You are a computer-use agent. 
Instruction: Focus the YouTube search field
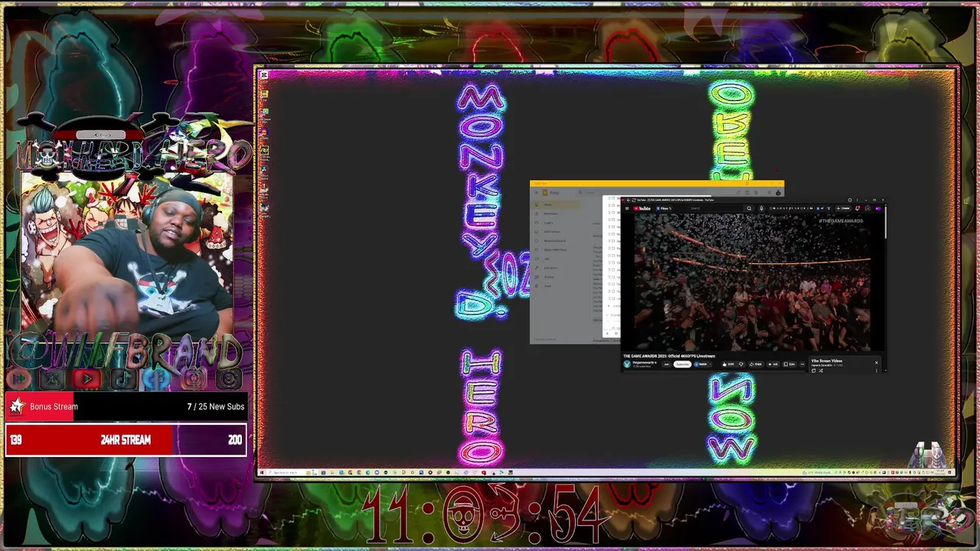[x=716, y=208]
